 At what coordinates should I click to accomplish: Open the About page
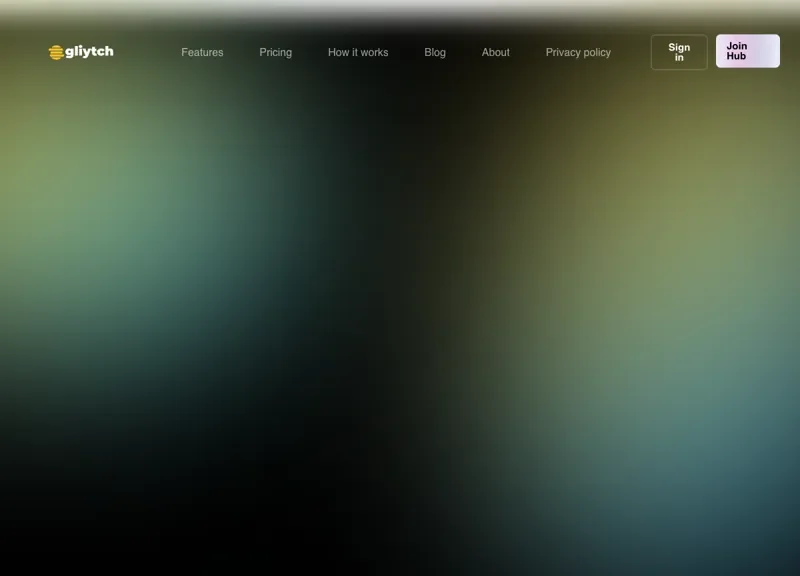point(495,53)
